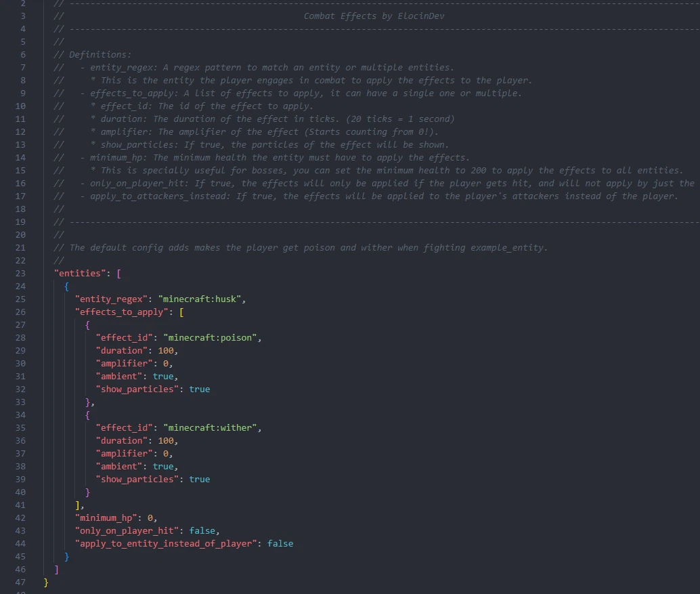Click the "ambient" key on line 38
Image resolution: width=700 pixels, height=594 pixels.
[118, 467]
